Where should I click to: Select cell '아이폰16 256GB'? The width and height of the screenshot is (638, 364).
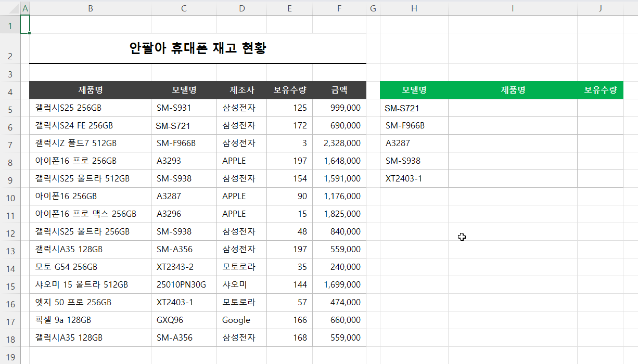click(91, 197)
